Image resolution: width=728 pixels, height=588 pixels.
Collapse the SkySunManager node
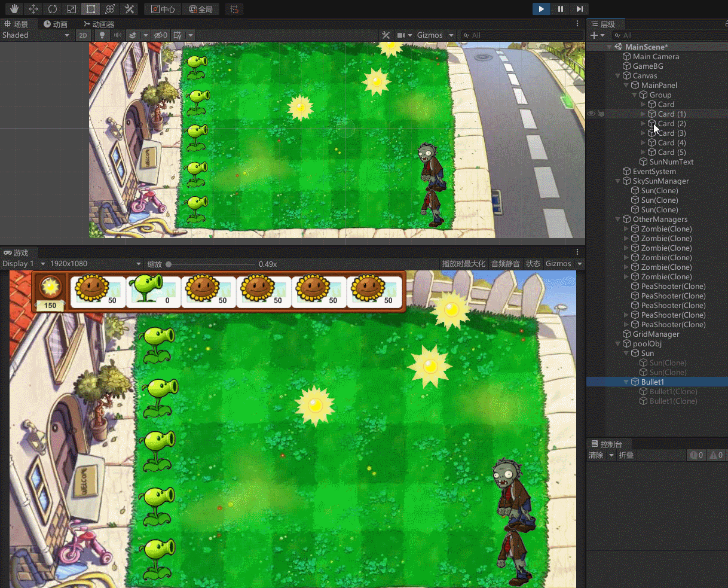[618, 181]
